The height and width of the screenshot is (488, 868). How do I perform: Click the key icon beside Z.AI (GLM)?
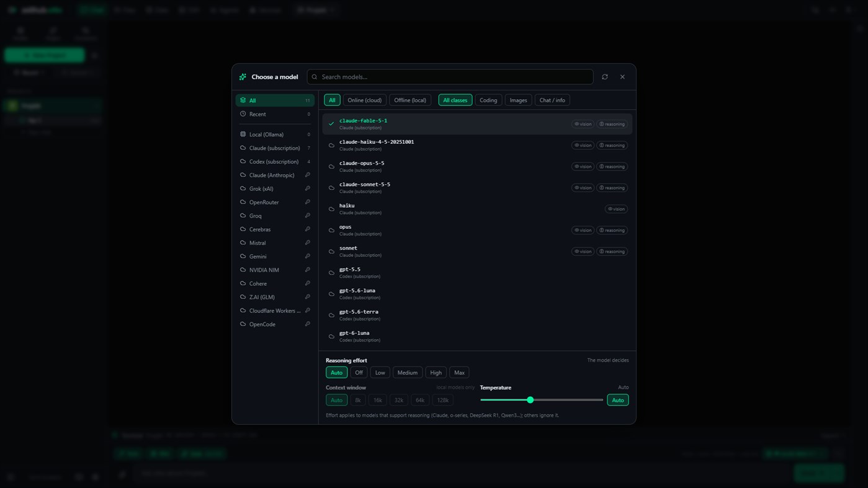pyautogui.click(x=307, y=297)
